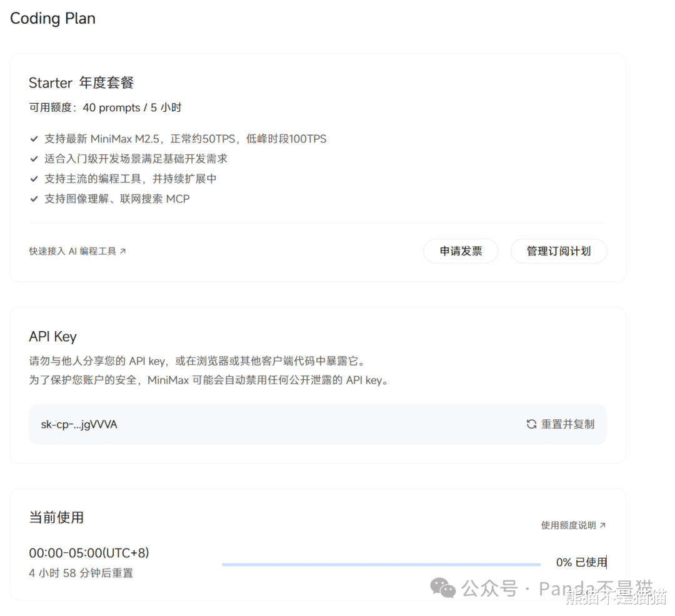Select the masked key sk-cp-...jgVVVA

[79, 425]
